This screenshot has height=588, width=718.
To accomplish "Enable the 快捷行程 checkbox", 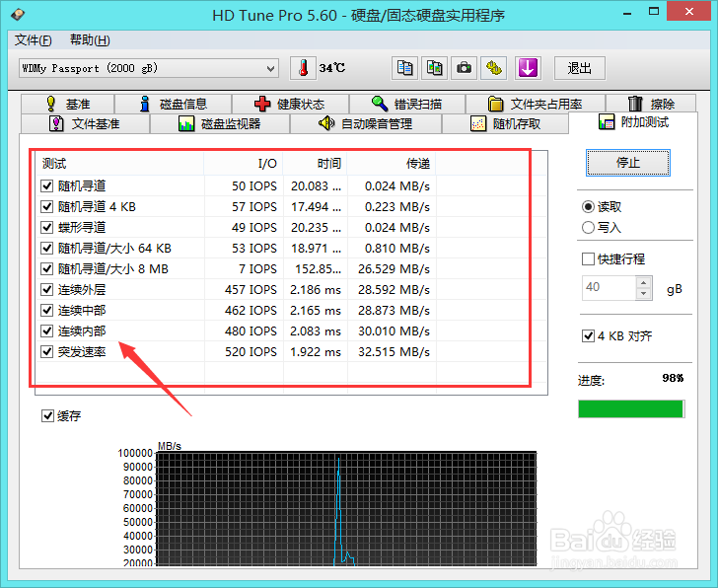I will point(588,258).
